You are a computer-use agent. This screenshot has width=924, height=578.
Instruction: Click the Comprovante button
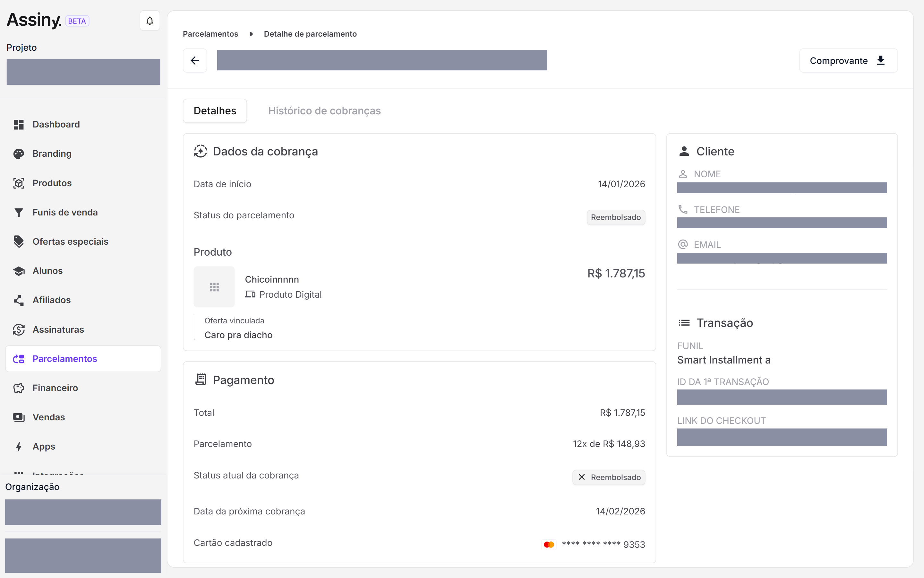click(x=848, y=60)
